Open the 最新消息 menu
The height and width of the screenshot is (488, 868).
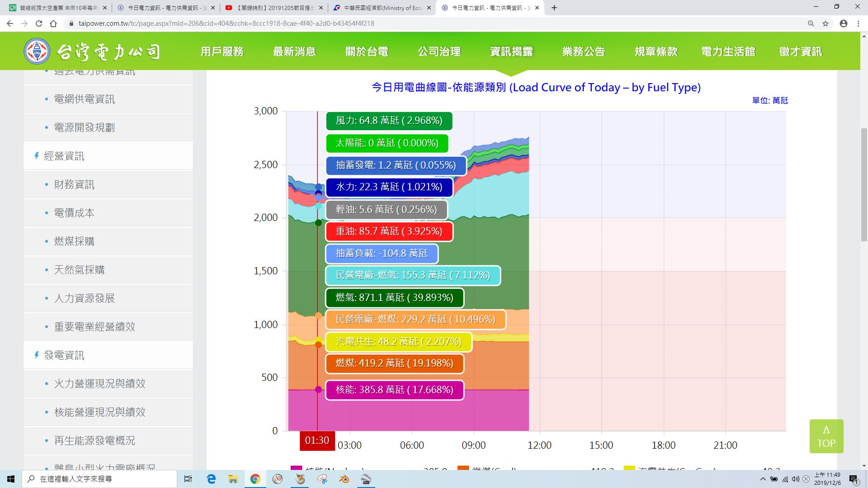pos(294,52)
